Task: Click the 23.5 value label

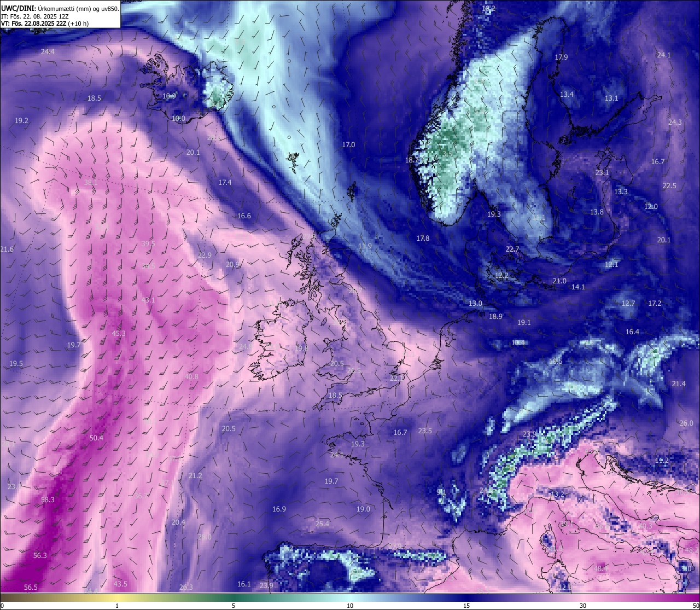Action: point(425,431)
